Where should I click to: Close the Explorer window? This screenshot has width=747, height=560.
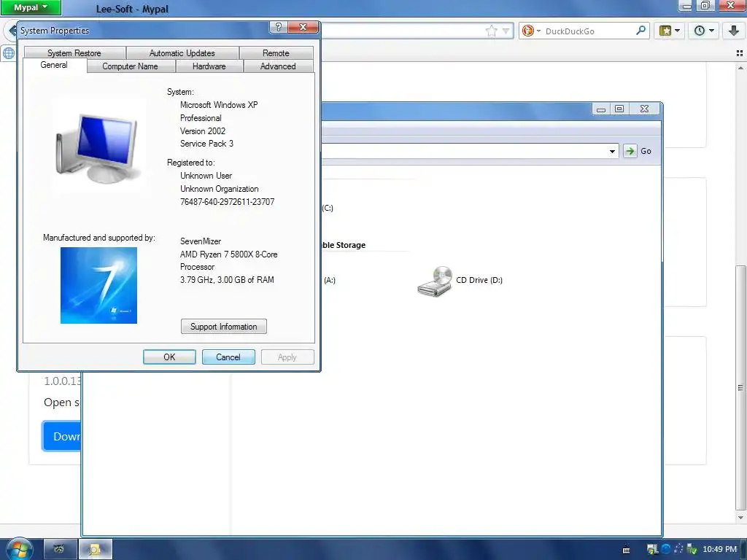point(645,109)
